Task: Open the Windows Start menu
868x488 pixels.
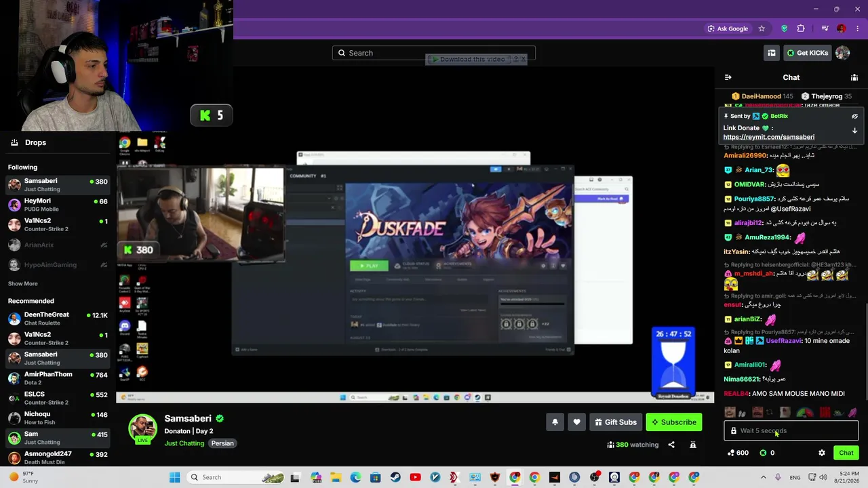Action: pyautogui.click(x=174, y=477)
